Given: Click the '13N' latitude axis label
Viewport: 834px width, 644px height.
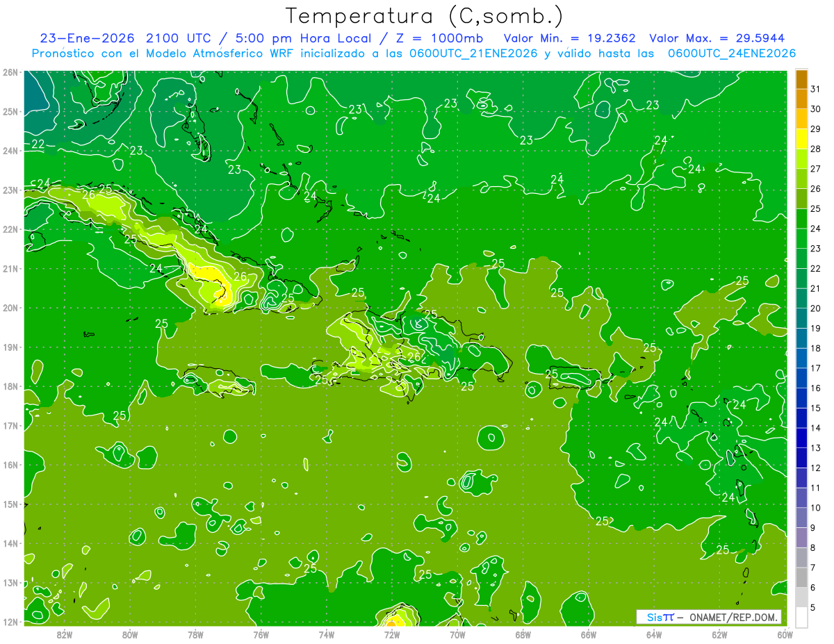Looking at the screenshot, I should point(10,582).
